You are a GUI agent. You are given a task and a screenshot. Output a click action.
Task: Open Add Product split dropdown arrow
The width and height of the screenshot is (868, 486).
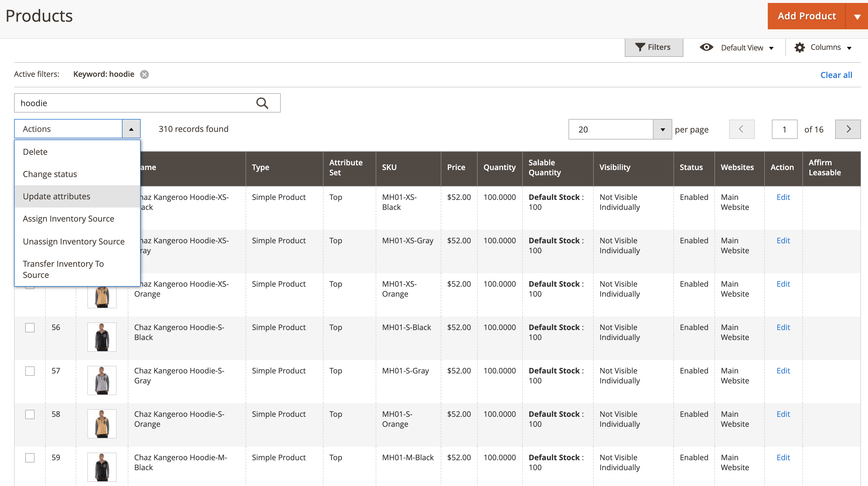(x=857, y=16)
